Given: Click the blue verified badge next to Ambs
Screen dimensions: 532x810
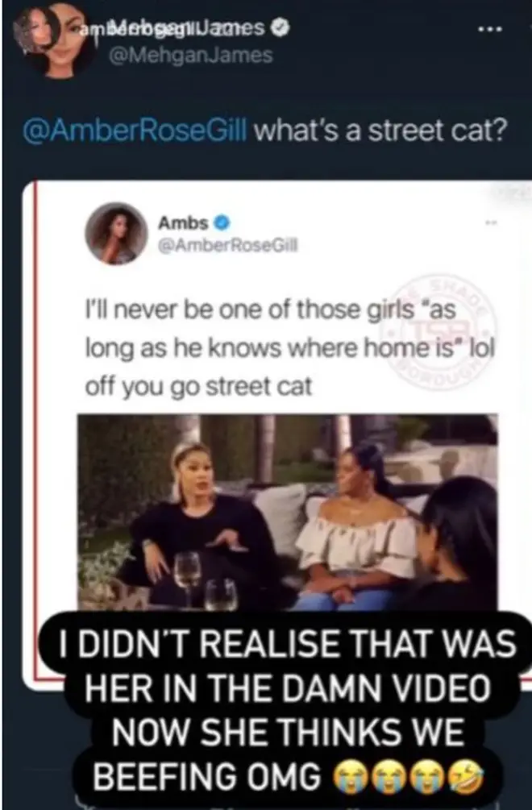Looking at the screenshot, I should [222, 223].
